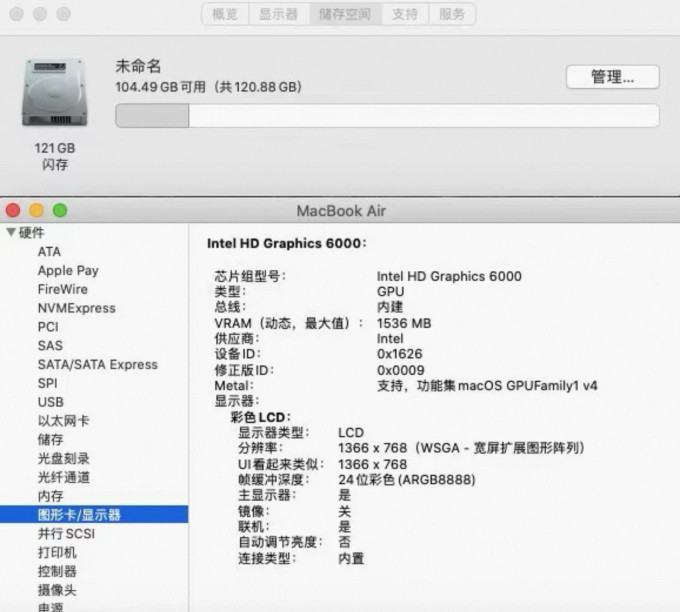
Task: Select 内存 memory entry
Action: click(x=50, y=496)
